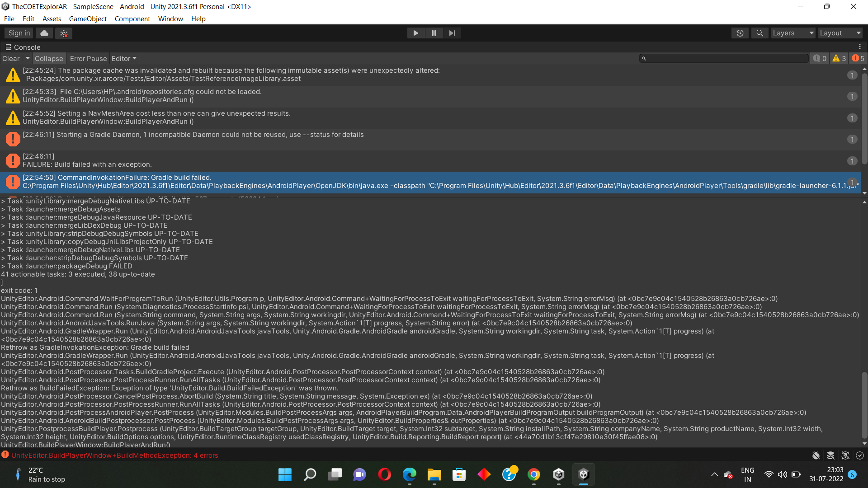Screen dimensions: 868x488
Task: Toggle error messages filter showing 5
Action: (858, 58)
